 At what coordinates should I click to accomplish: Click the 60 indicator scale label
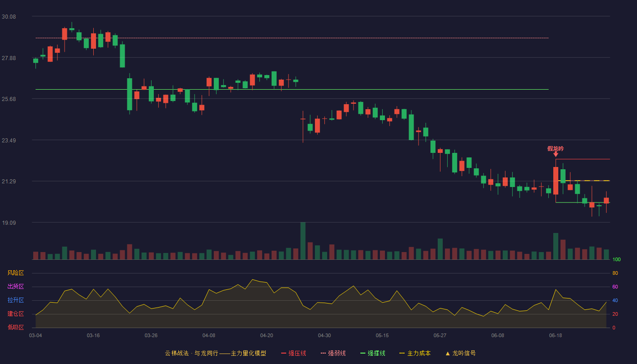(615, 287)
